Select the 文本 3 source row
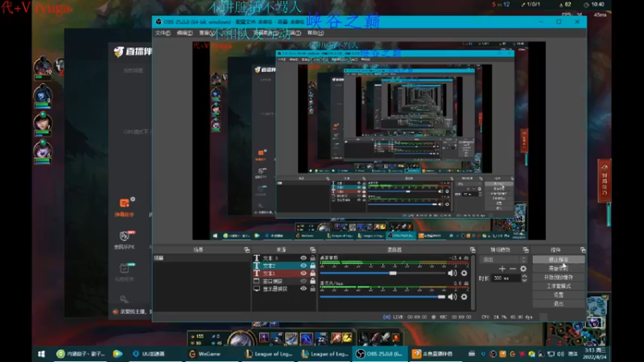Viewport: 644px width, 362px height. 284,257
